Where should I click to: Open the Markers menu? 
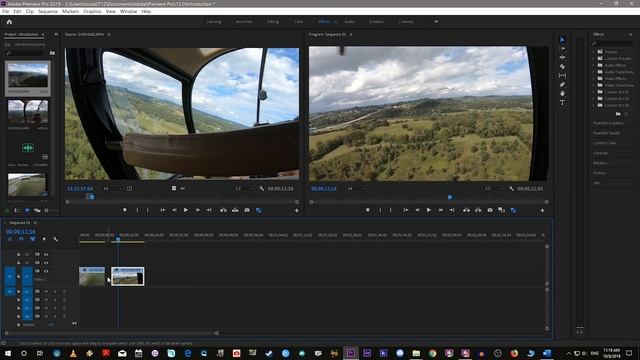[71, 11]
